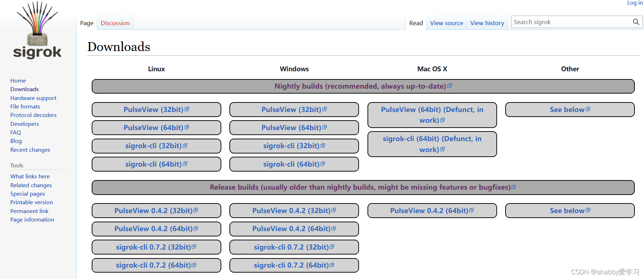The height and width of the screenshot is (279, 644).
Task: Open the Protocol decoders page
Action: pos(33,115)
